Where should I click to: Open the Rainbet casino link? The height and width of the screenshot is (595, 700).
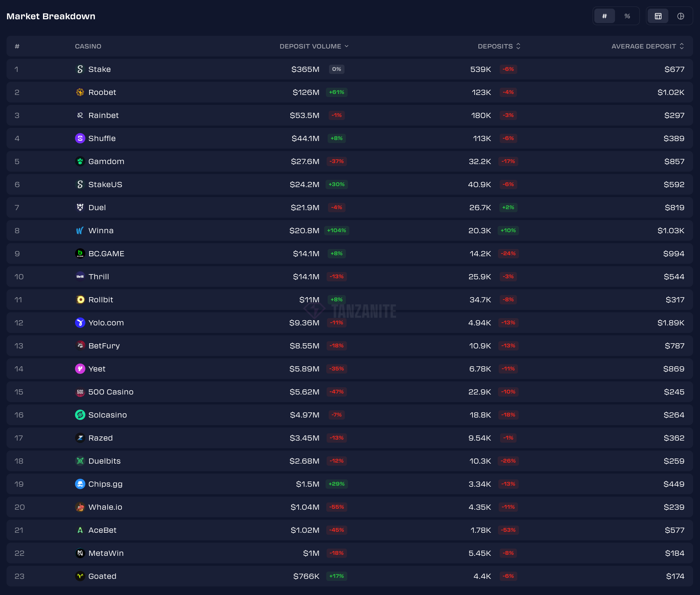pos(103,115)
